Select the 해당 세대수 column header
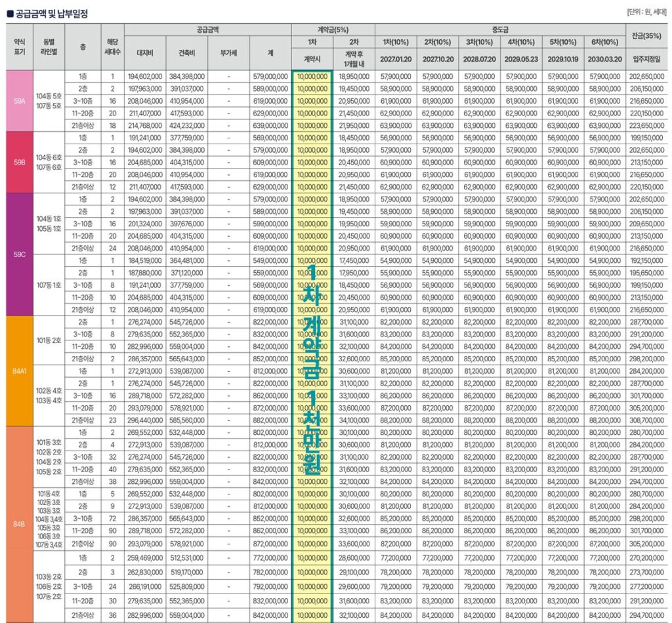Image resolution: width=672 pixels, height=623 pixels. pos(113,47)
